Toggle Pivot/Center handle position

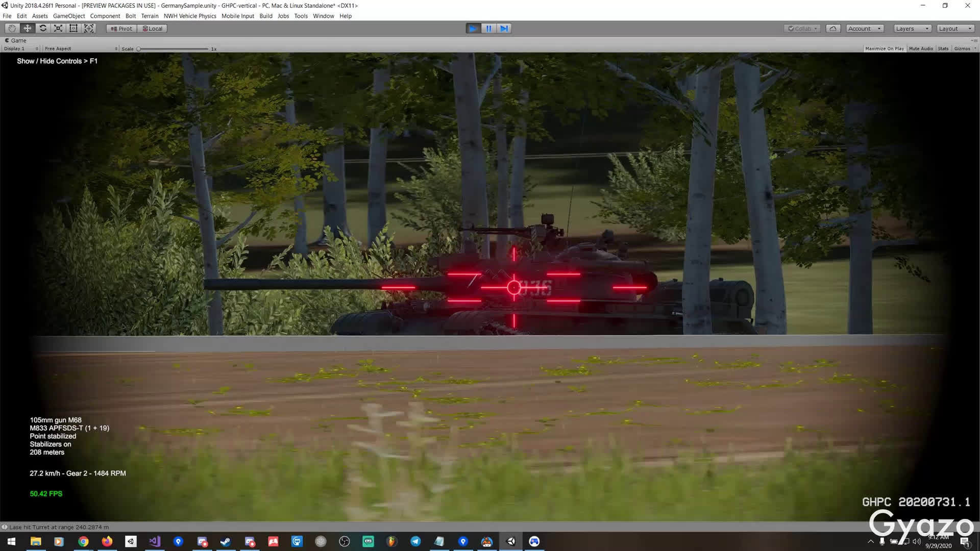click(x=121, y=29)
